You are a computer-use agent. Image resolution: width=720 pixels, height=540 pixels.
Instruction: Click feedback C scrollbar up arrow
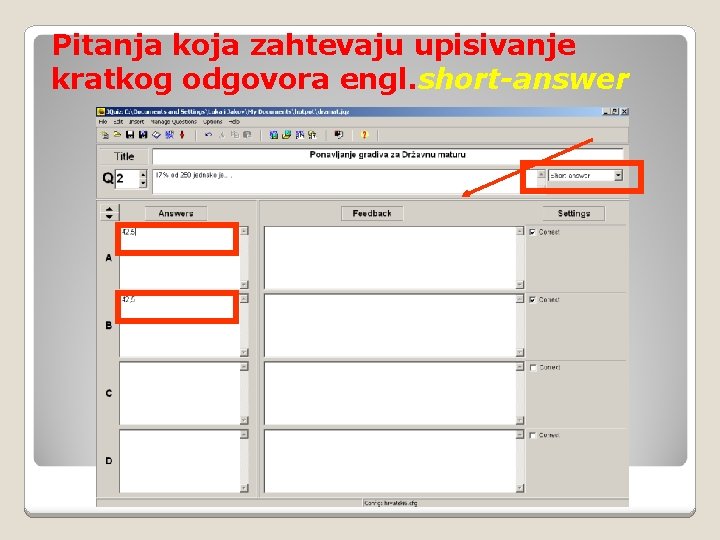(520, 366)
